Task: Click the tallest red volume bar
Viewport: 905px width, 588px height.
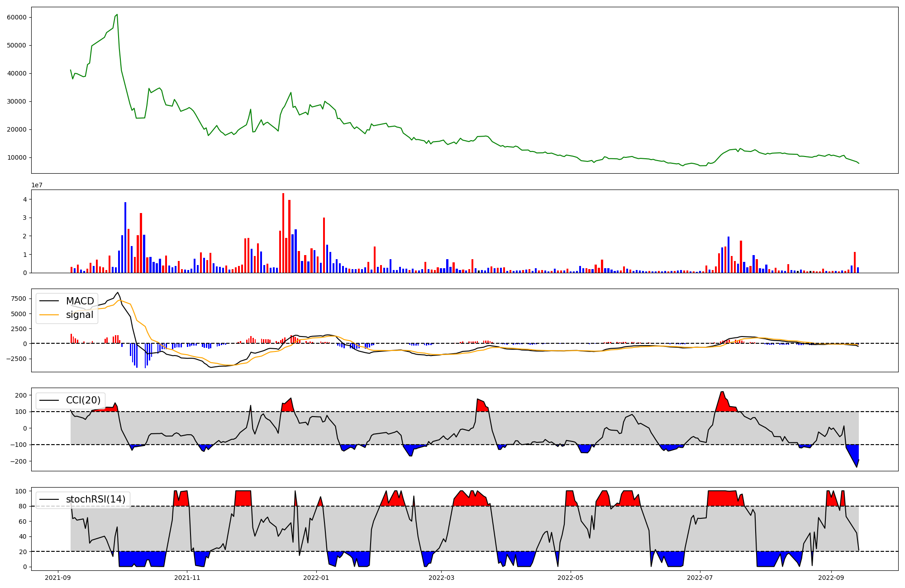Action: [283, 233]
